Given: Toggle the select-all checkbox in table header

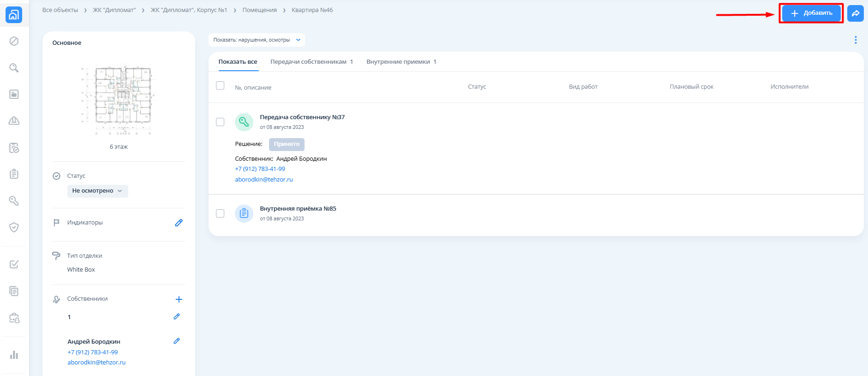Looking at the screenshot, I should click(x=220, y=86).
